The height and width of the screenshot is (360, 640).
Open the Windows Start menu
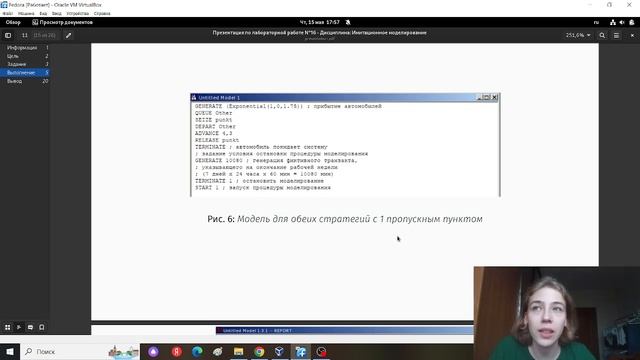[10, 351]
